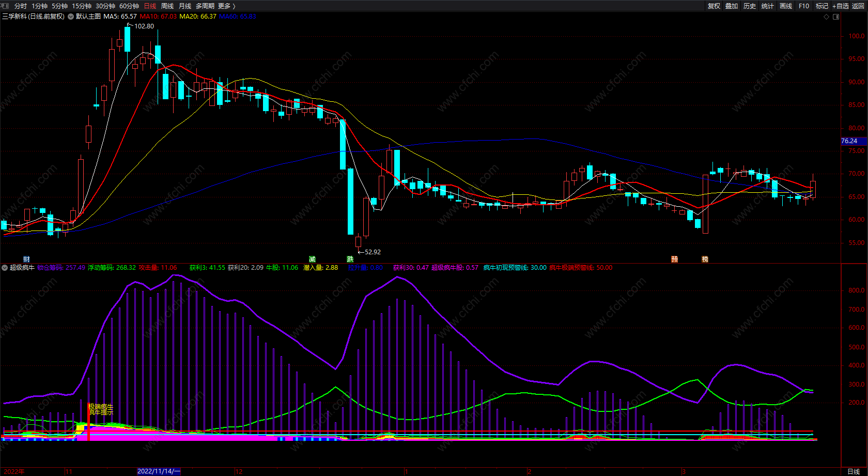Switch to the 周线 weekly chart
The height and width of the screenshot is (476, 868).
tap(167, 6)
